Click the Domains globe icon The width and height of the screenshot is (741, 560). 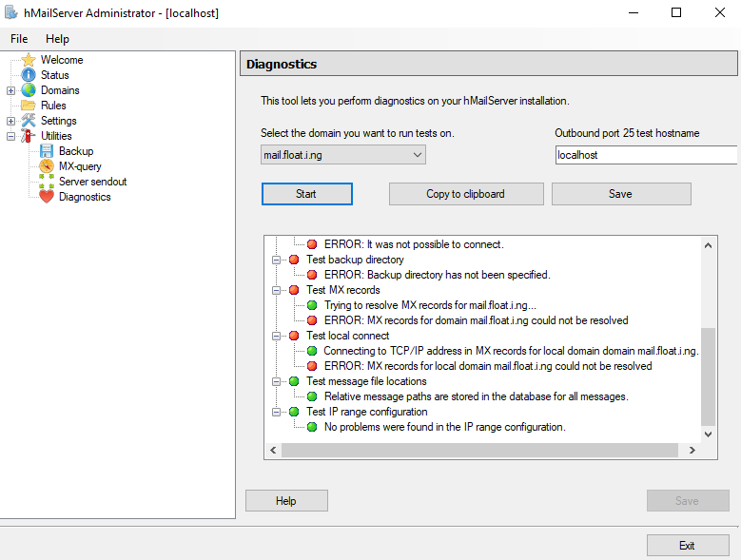click(x=29, y=90)
